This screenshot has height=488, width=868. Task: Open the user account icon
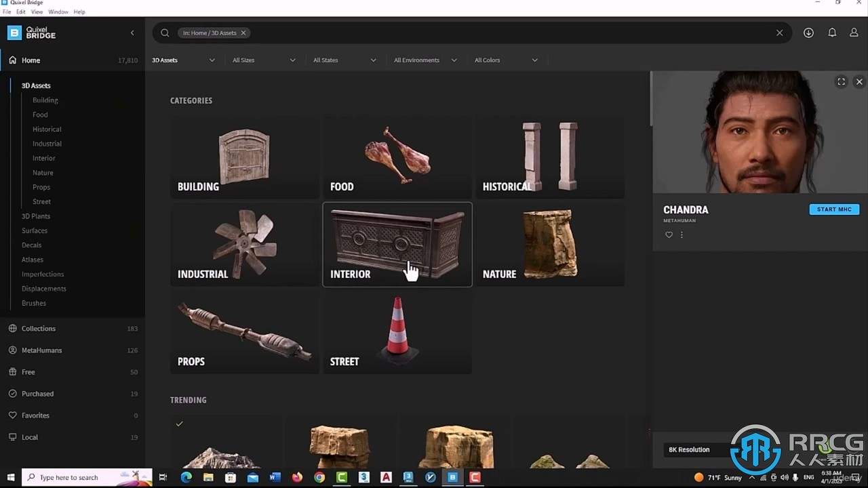pyautogui.click(x=854, y=33)
